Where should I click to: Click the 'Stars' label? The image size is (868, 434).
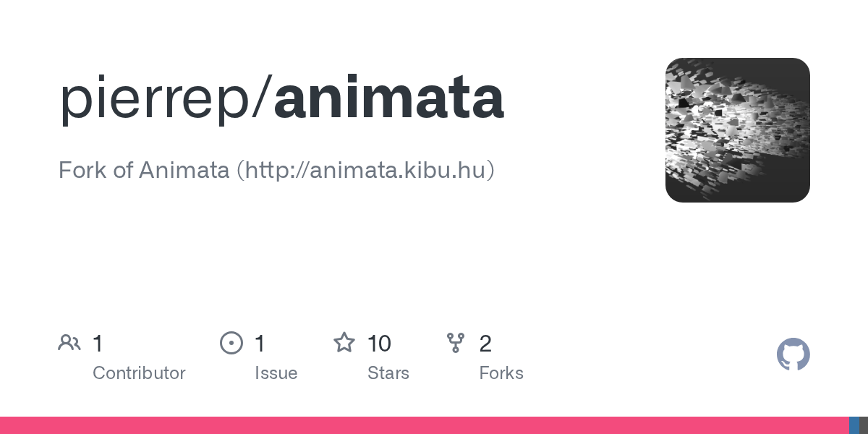click(x=388, y=373)
